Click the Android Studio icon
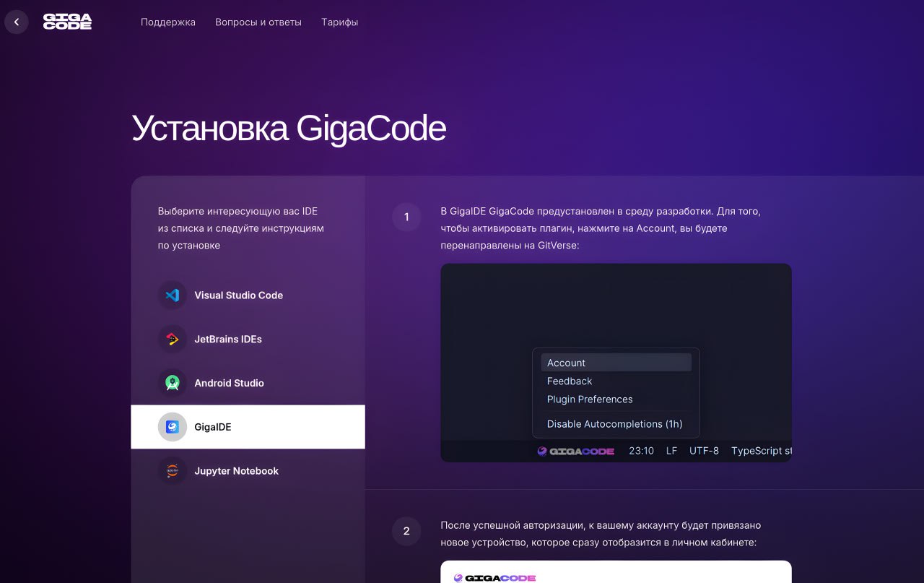Viewport: 924px width, 583px height. pos(173,383)
